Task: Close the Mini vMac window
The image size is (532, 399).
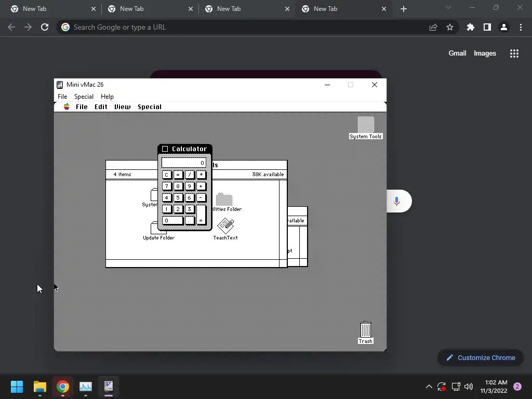Action: (x=375, y=85)
